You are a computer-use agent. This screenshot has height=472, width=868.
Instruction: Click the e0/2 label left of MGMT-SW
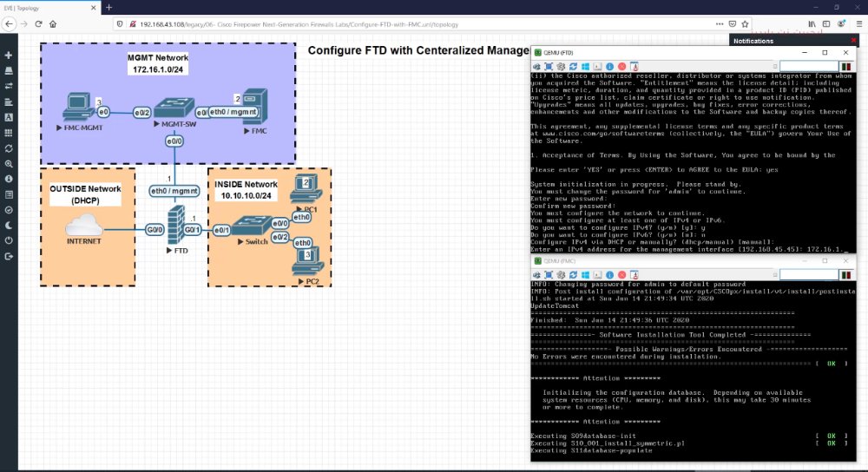(x=141, y=112)
